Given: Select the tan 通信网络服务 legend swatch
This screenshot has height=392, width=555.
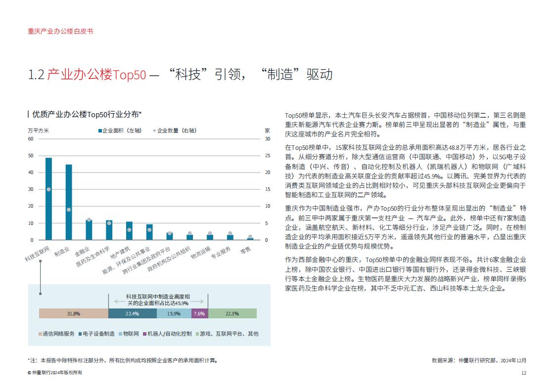Looking at the screenshot, I should pyautogui.click(x=41, y=334).
